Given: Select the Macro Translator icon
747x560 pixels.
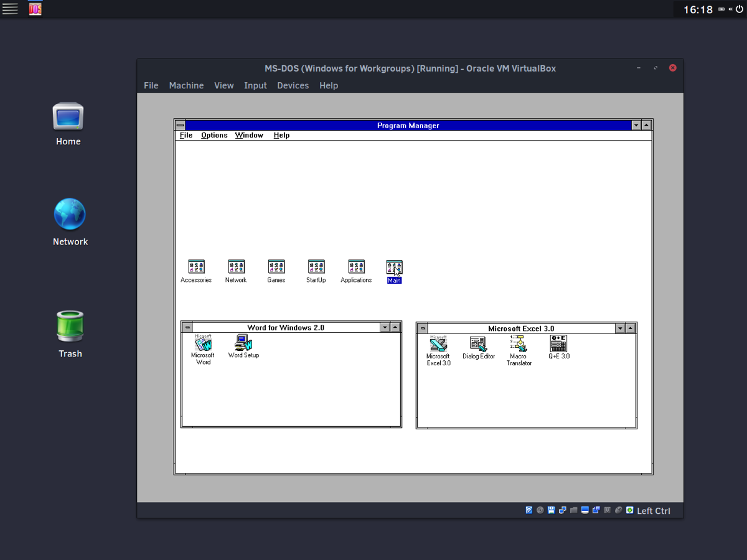Looking at the screenshot, I should tap(519, 351).
